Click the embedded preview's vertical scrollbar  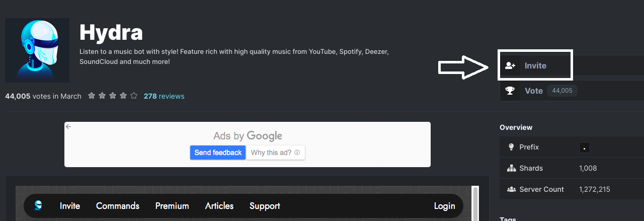(x=475, y=204)
